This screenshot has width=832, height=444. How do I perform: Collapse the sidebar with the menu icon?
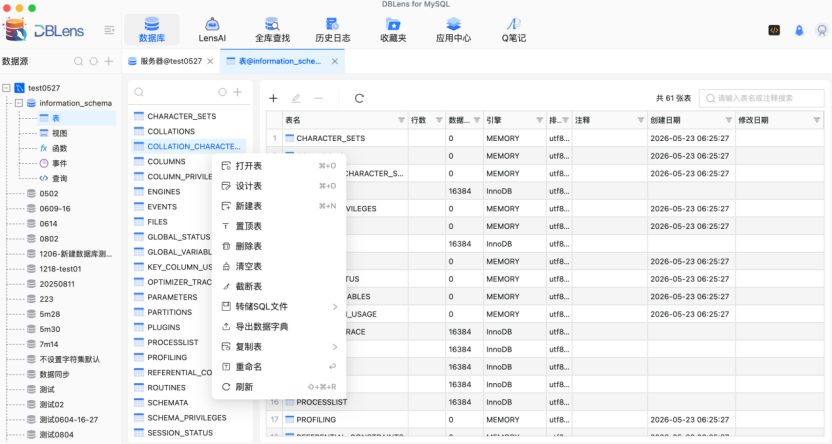point(109,30)
